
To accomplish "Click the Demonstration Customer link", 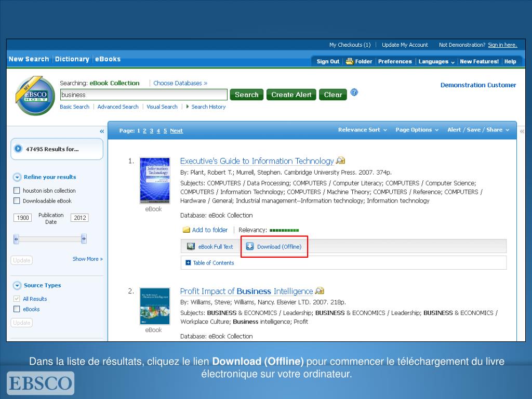I will point(478,85).
